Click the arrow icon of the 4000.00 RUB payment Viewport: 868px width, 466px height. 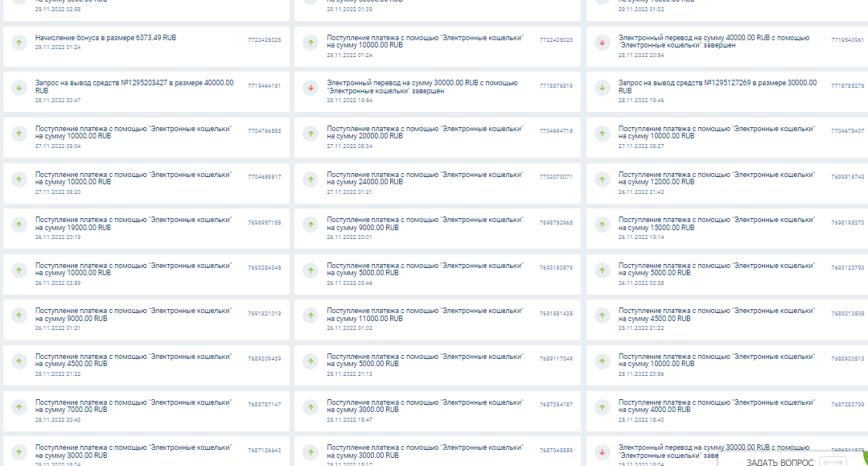click(603, 407)
